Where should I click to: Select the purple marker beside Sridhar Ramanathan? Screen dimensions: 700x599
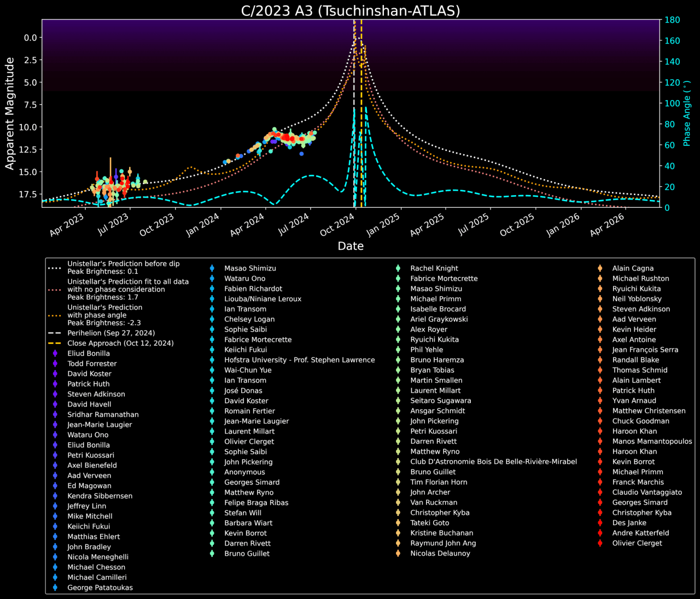pos(54,414)
